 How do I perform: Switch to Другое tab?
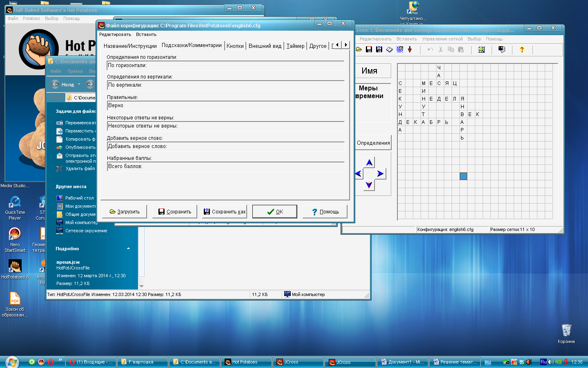click(318, 46)
